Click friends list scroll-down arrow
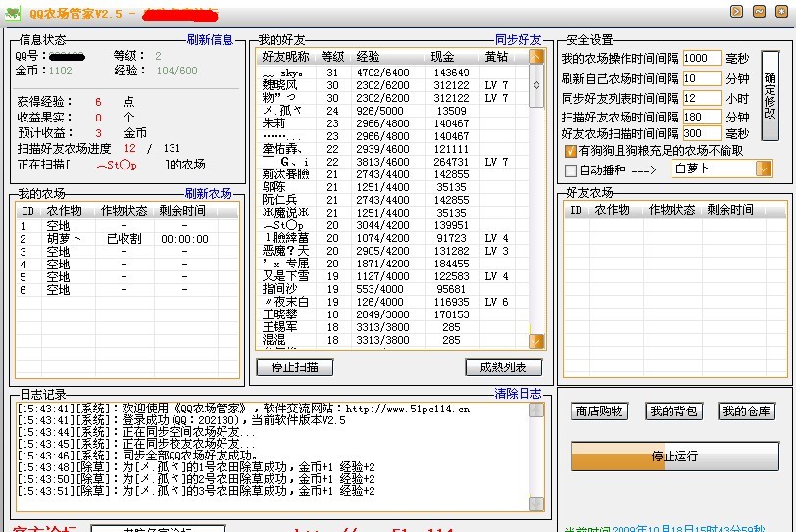Viewport: 796px width, 532px height. pos(536,341)
